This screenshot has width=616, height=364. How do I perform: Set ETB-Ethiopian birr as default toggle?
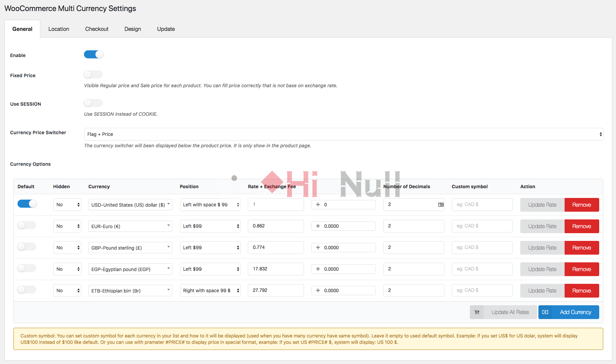tap(27, 290)
